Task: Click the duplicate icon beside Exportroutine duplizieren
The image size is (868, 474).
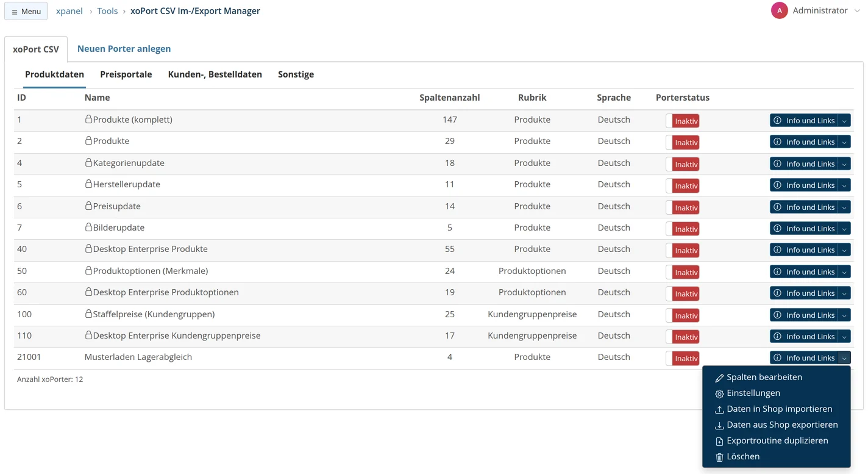Action: pyautogui.click(x=719, y=441)
